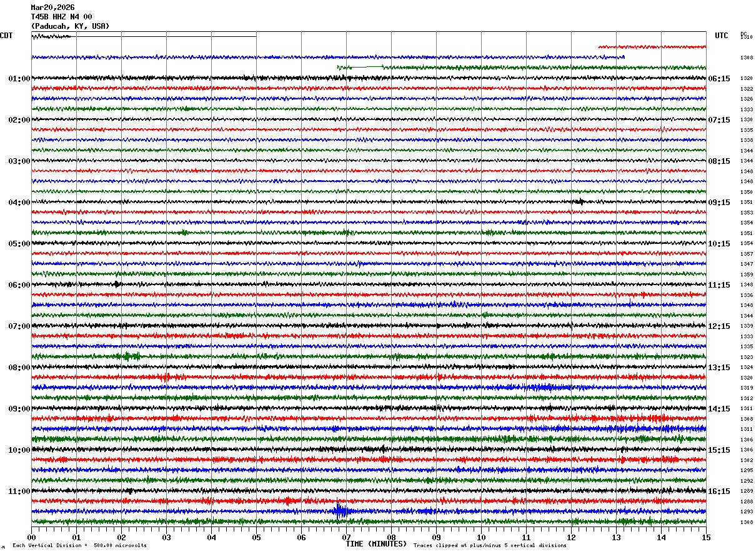The height and width of the screenshot is (554, 756).
Task: Click DC value 1293 on right
Action: (x=747, y=512)
